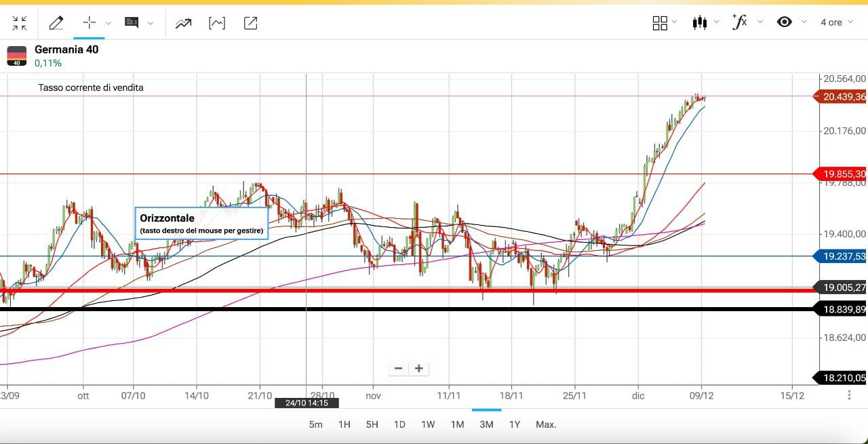Toggle the eye visibility icon

(785, 22)
